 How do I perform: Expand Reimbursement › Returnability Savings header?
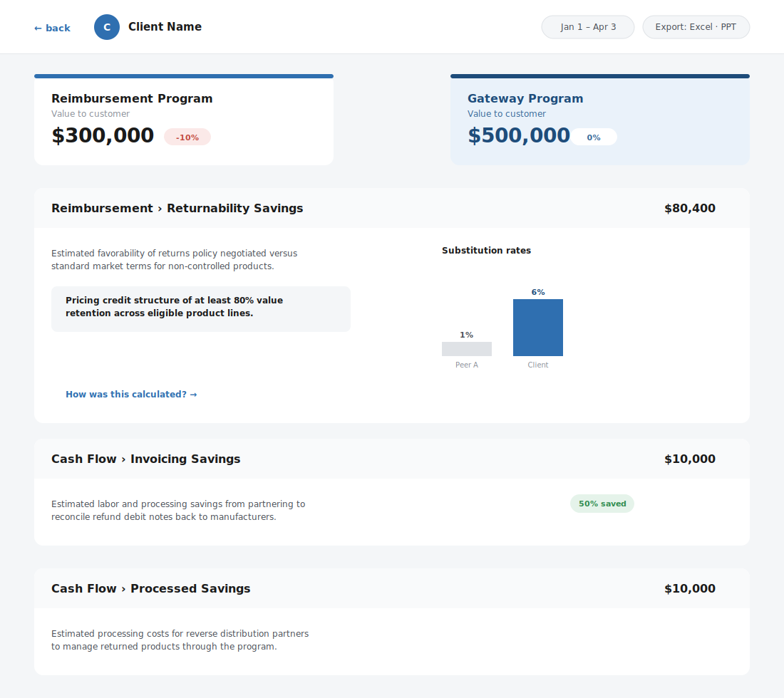tap(392, 209)
